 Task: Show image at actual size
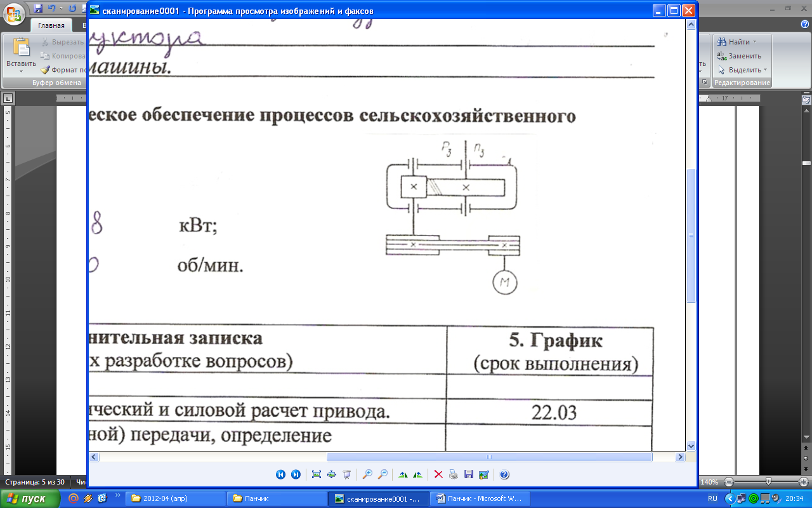(x=331, y=474)
